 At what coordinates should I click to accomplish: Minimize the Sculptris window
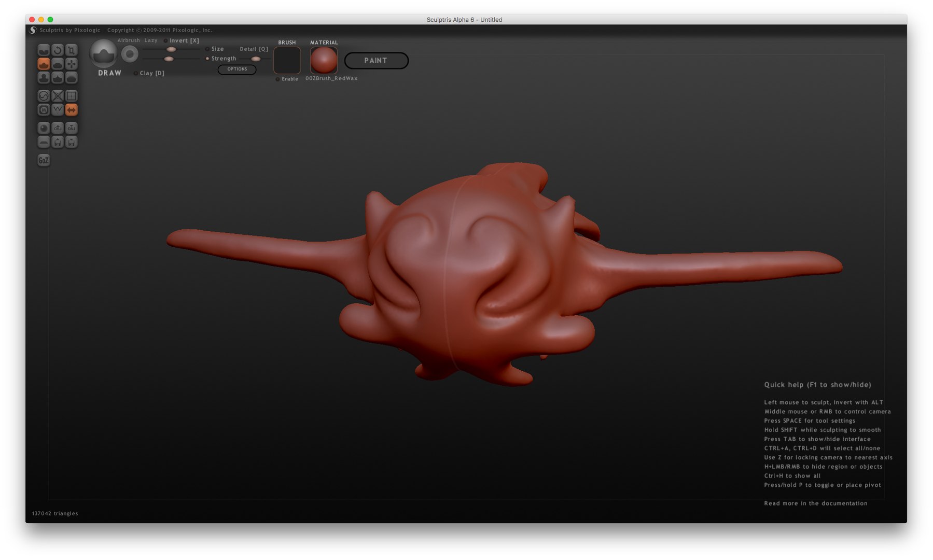point(41,20)
